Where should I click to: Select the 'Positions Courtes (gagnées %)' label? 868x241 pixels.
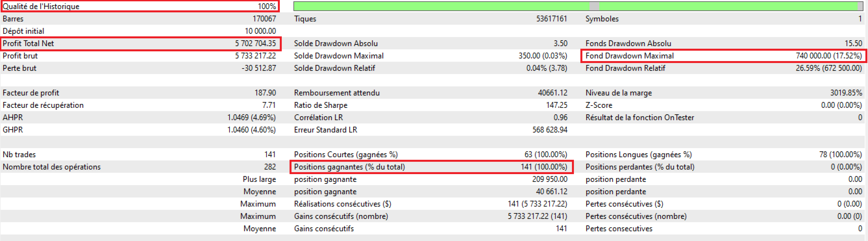346,155
